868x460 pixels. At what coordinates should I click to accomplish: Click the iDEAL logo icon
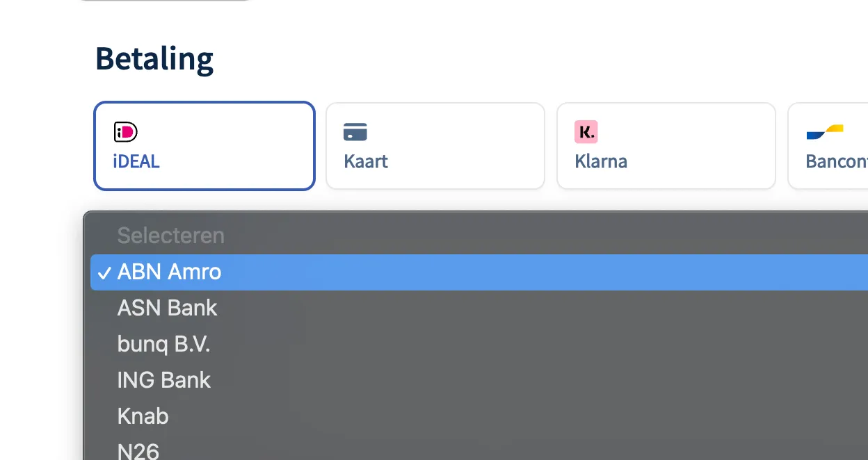pos(125,131)
